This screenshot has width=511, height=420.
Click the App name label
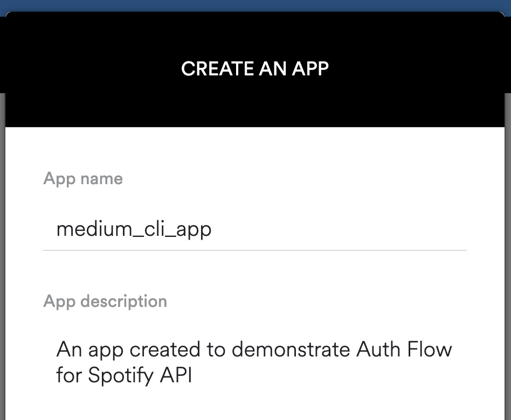tap(83, 178)
